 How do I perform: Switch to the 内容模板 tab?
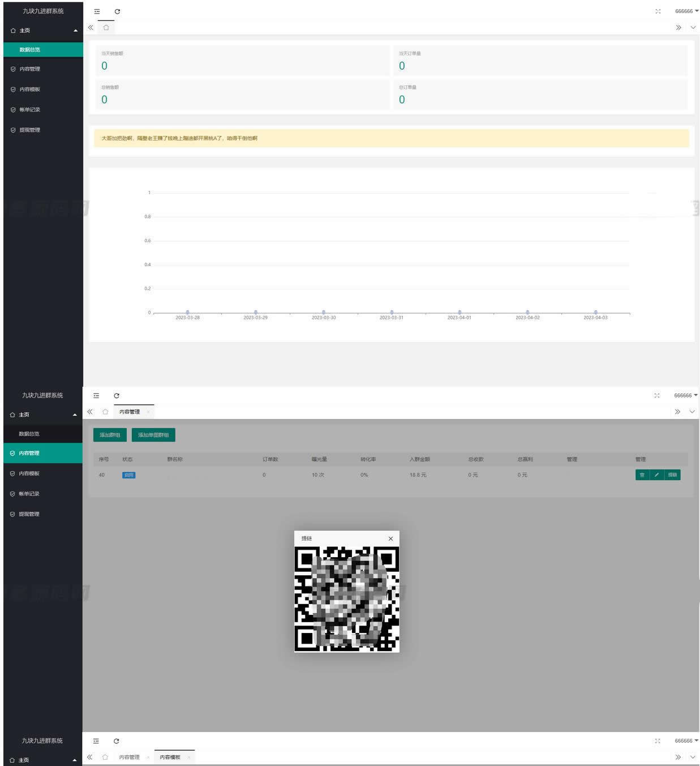coord(170,757)
